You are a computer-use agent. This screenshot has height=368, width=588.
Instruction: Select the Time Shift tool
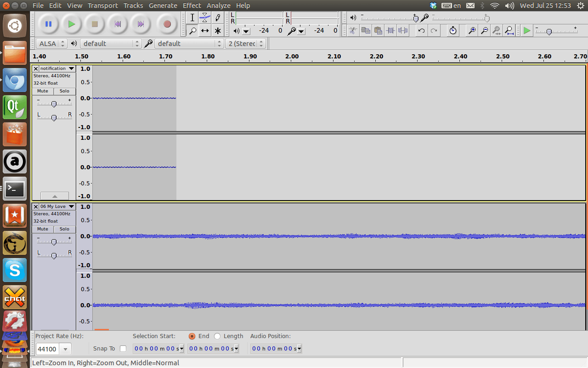coord(205,31)
